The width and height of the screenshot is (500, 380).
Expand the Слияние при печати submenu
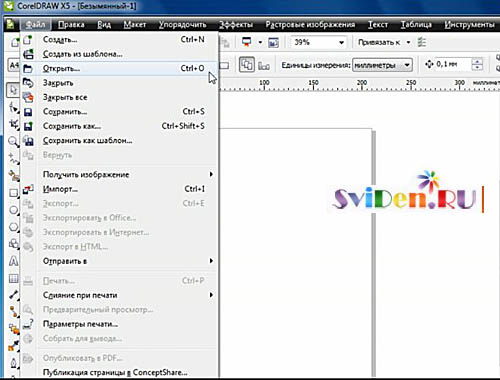tap(211, 295)
